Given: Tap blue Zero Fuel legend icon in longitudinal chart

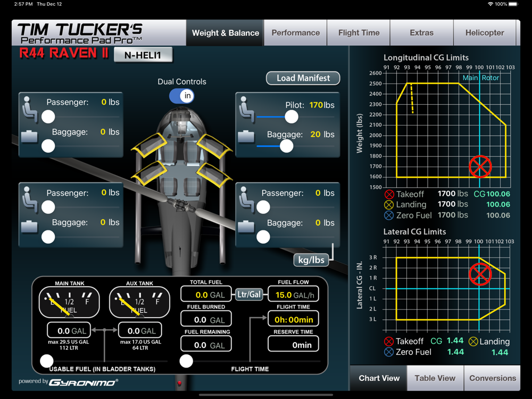Looking at the screenshot, I should pos(389,215).
